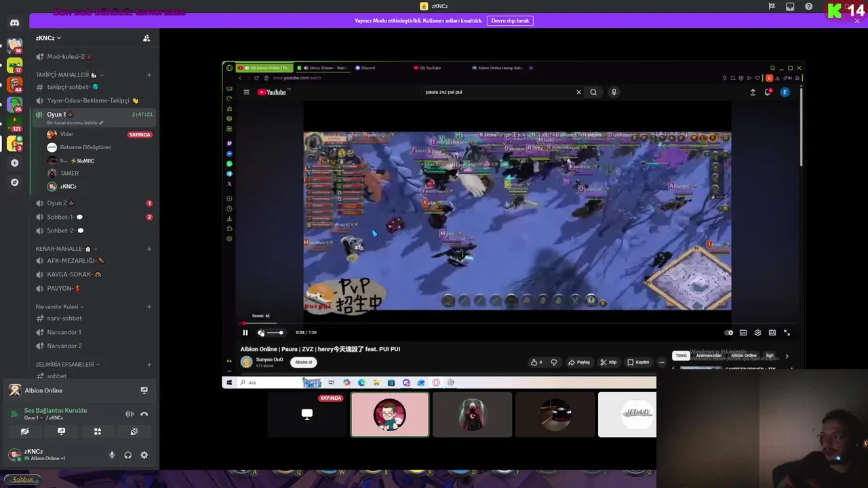Open the explore discoverable servers compass icon

coord(15,182)
